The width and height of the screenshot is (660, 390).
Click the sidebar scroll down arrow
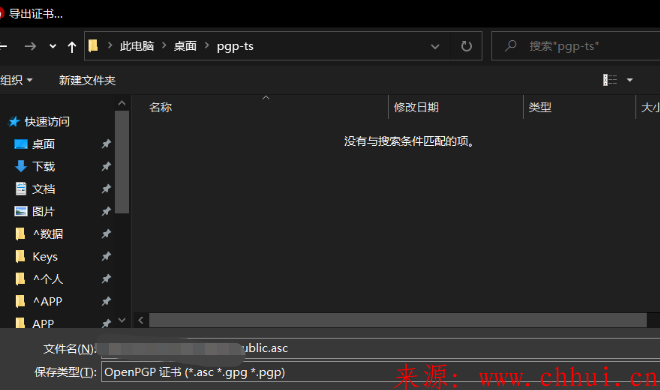click(x=122, y=320)
